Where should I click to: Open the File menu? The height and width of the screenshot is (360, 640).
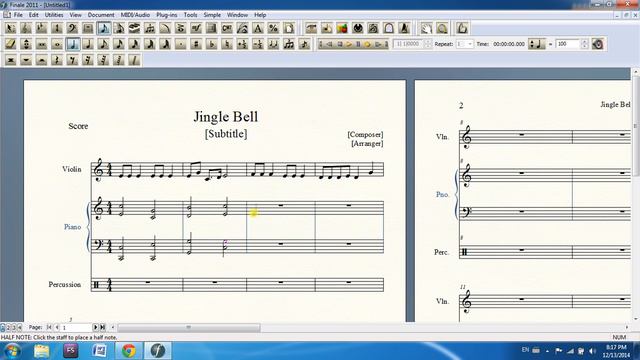18,15
